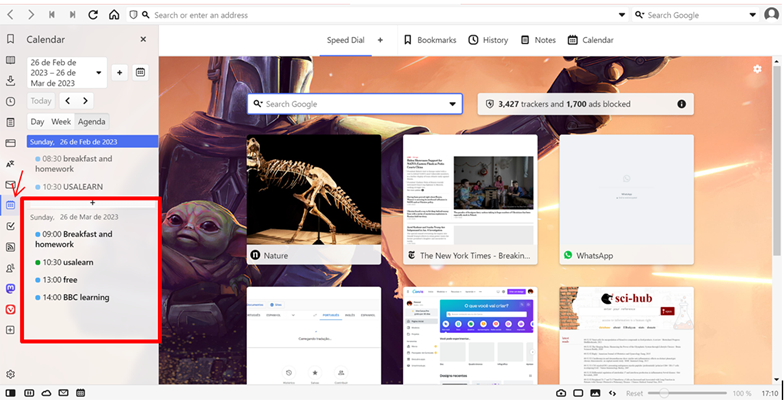Click the mail status bar icon
The height and width of the screenshot is (400, 784).
point(64,392)
